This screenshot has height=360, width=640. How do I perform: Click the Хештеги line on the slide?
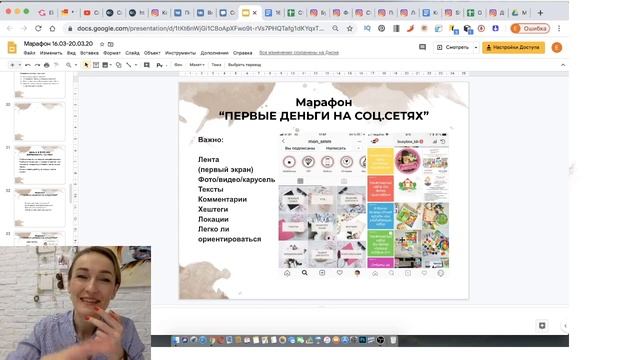click(213, 209)
